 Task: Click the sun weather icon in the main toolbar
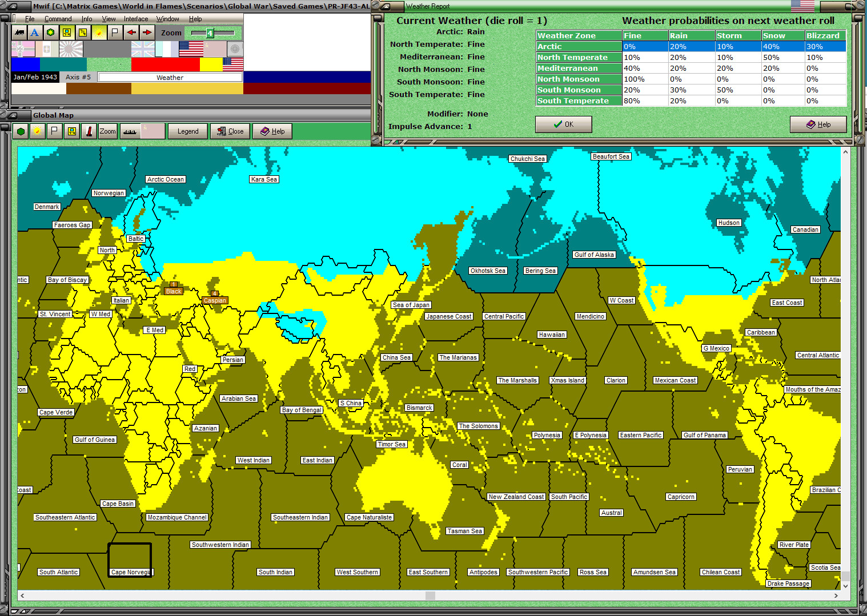[99, 33]
